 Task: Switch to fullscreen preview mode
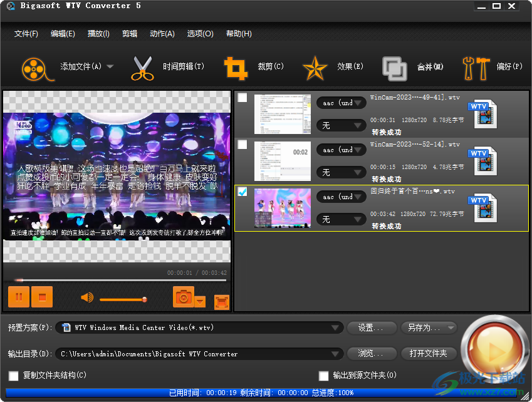pyautogui.click(x=221, y=302)
